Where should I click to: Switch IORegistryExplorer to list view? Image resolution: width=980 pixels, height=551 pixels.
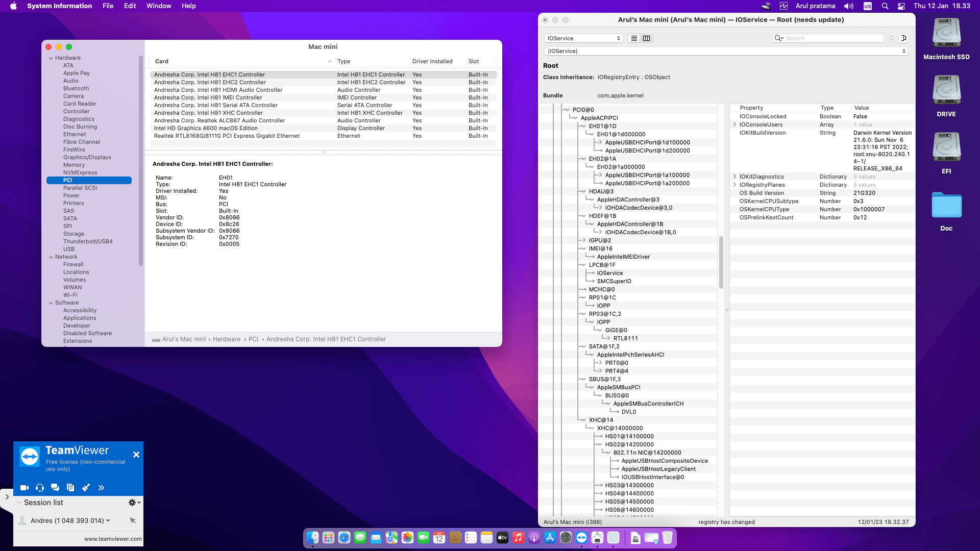(634, 38)
